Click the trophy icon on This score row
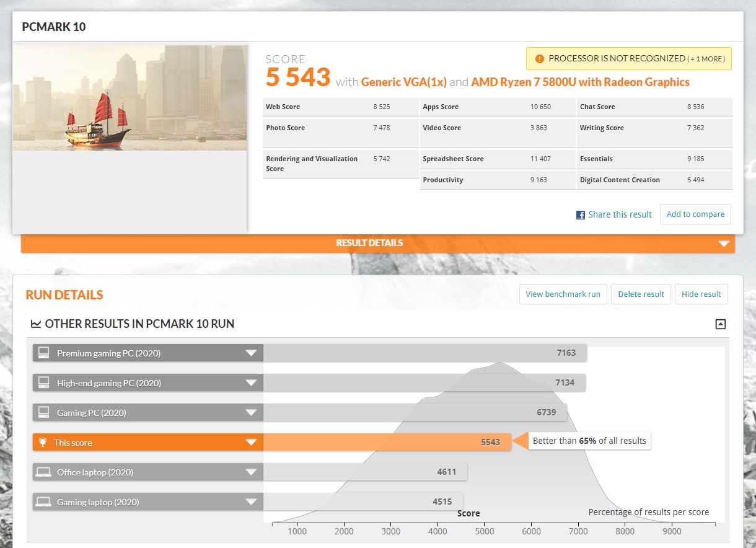 [43, 443]
